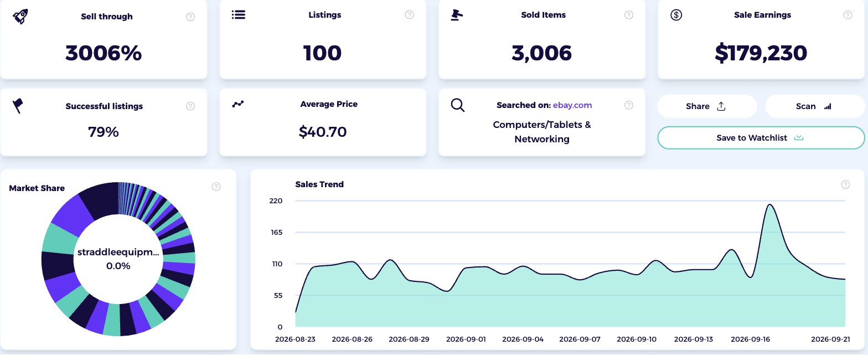Image resolution: width=868 pixels, height=355 pixels.
Task: Click the gavel icon on Sold Items card
Action: point(457,15)
